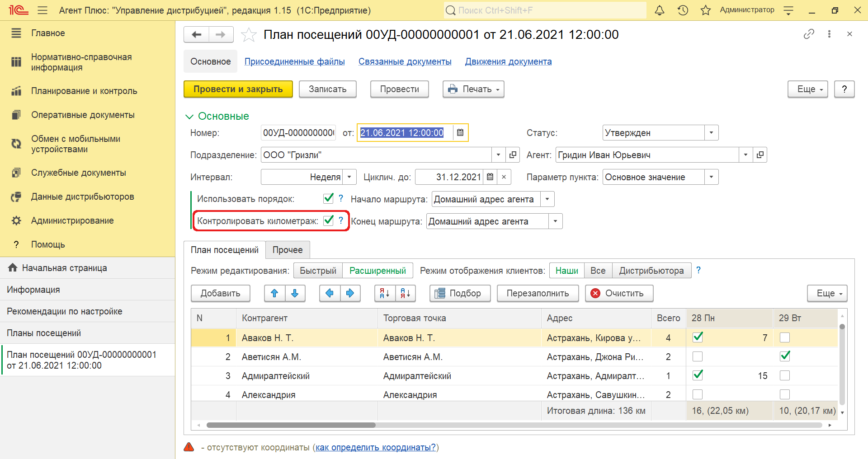This screenshot has height=459, width=868.
Task: Uncheck 29 Вт for Аветисян А.М.
Action: (785, 356)
